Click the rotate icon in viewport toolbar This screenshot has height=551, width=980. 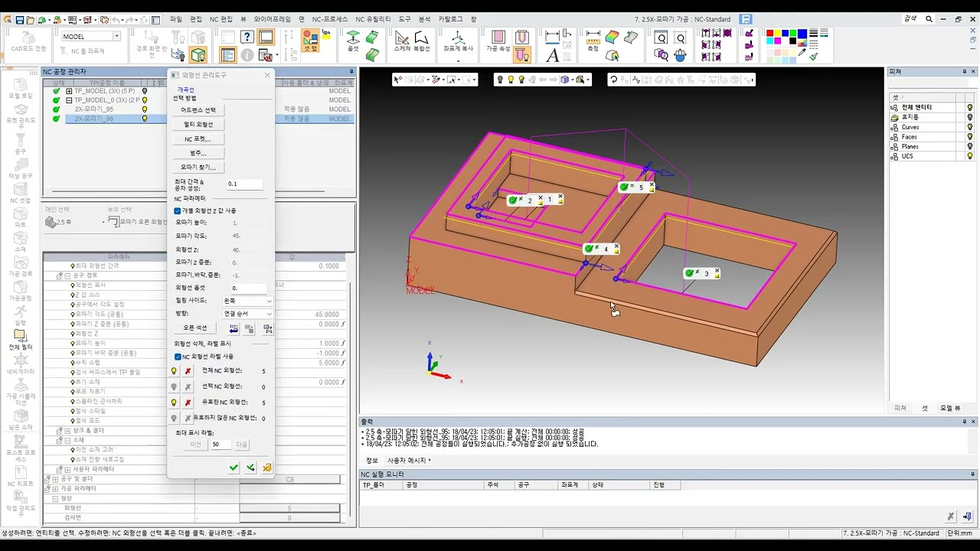613,80
